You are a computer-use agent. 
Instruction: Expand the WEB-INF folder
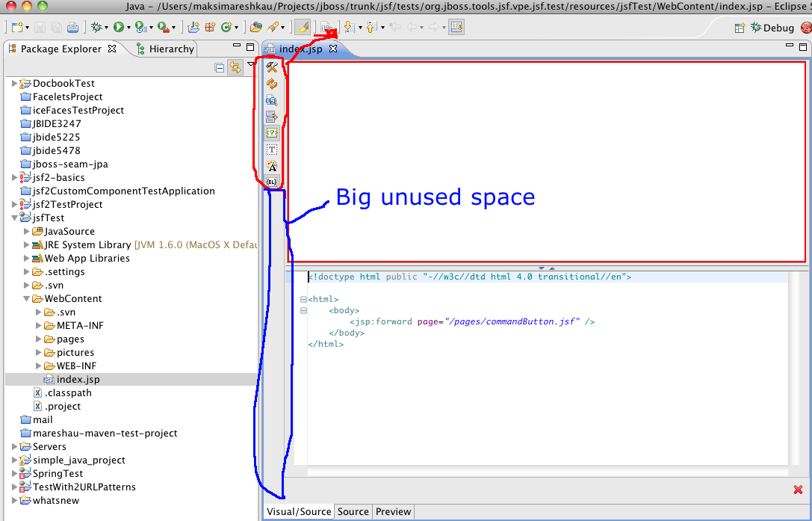click(38, 366)
